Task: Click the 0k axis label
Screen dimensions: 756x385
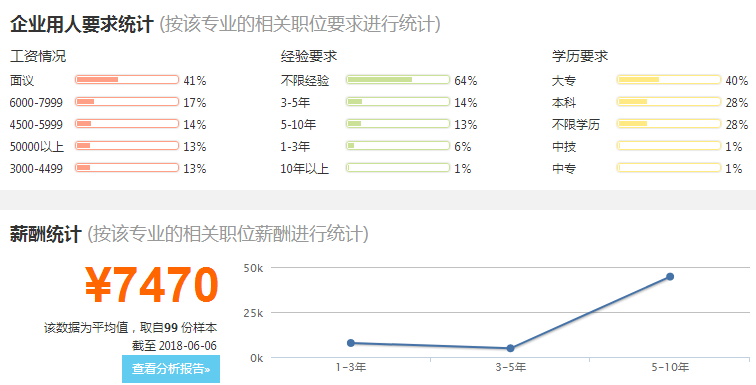Action: [256, 358]
